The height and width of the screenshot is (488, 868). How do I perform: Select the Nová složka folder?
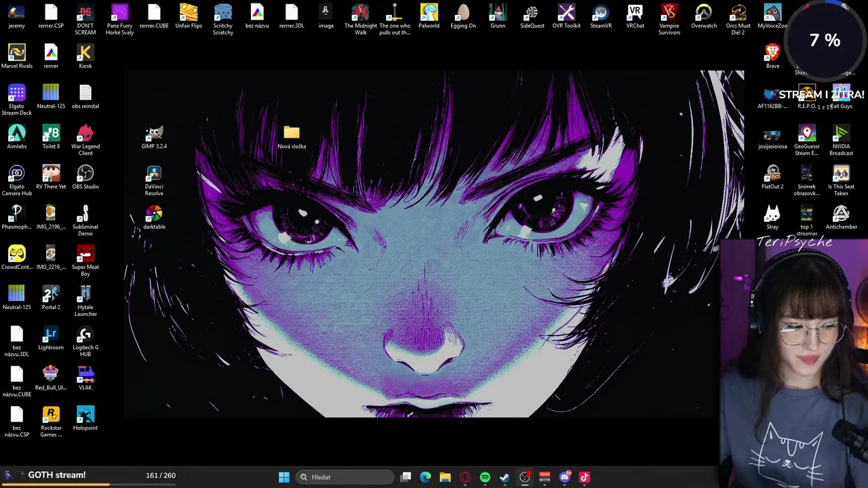(x=292, y=136)
